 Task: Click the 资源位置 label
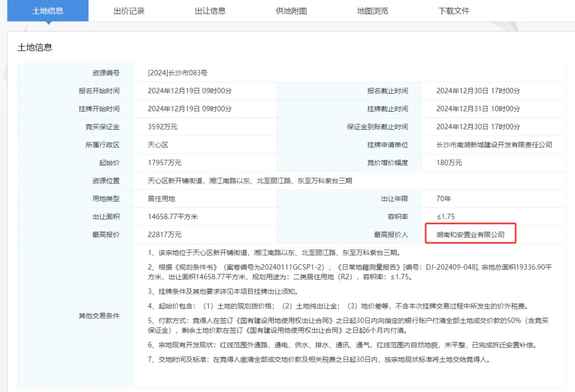click(x=106, y=181)
